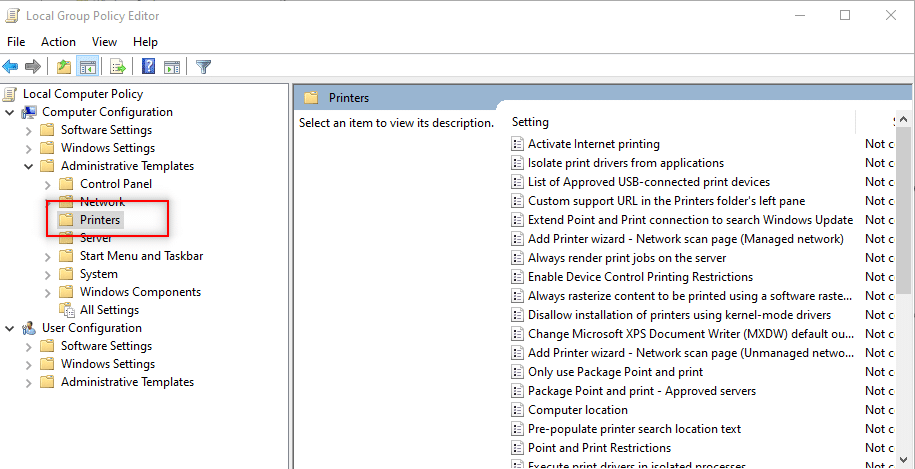
Task: Click the Local Computer Policy scroll icon
Action: (x=11, y=94)
